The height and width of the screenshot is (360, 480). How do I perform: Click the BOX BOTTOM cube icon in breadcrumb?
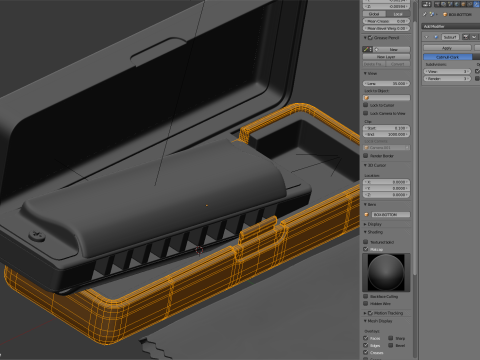[445, 14]
